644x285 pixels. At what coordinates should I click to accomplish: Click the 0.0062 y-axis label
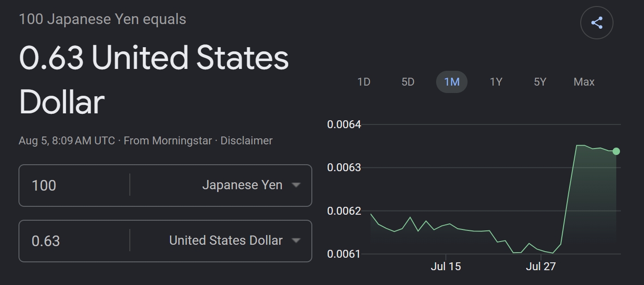pos(344,211)
